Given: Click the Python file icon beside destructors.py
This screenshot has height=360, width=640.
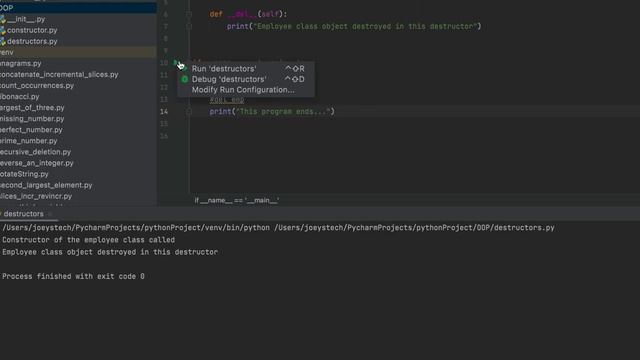Looking at the screenshot, I should pyautogui.click(x=3, y=41).
